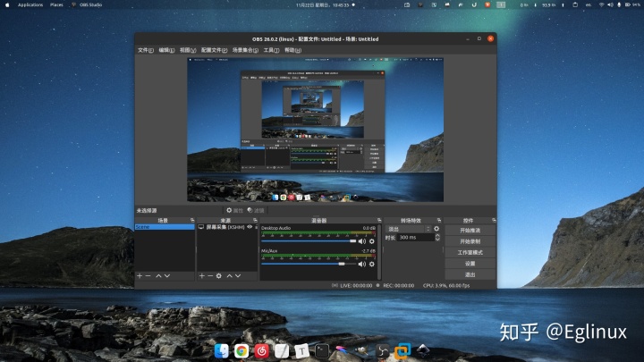Open Desktop Audio settings gear
Viewport: 644px width, 362px height.
coord(372,241)
